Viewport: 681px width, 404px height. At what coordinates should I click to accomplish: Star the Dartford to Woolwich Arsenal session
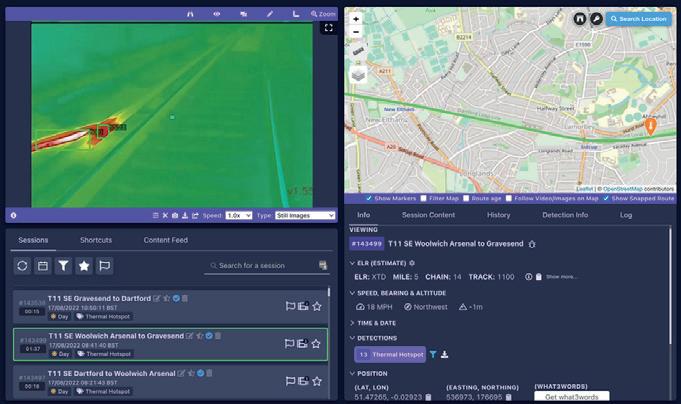click(317, 381)
